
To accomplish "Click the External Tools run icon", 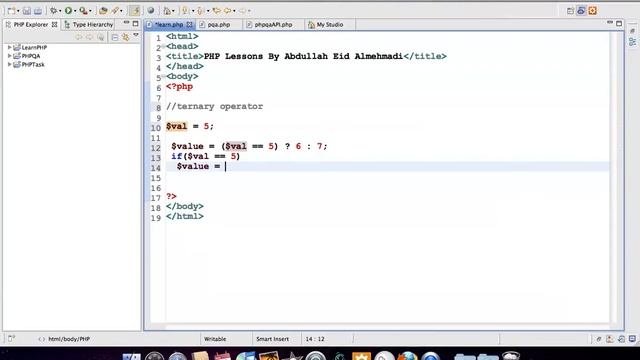I will pyautogui.click(x=83, y=11).
